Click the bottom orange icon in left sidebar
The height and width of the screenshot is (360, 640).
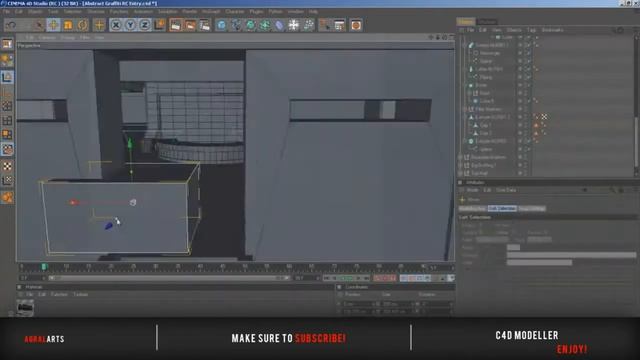click(7, 198)
